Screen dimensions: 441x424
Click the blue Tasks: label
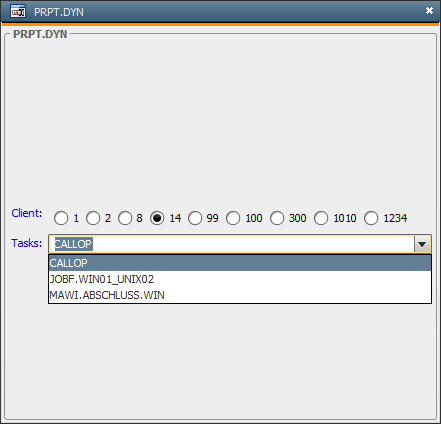(x=27, y=243)
